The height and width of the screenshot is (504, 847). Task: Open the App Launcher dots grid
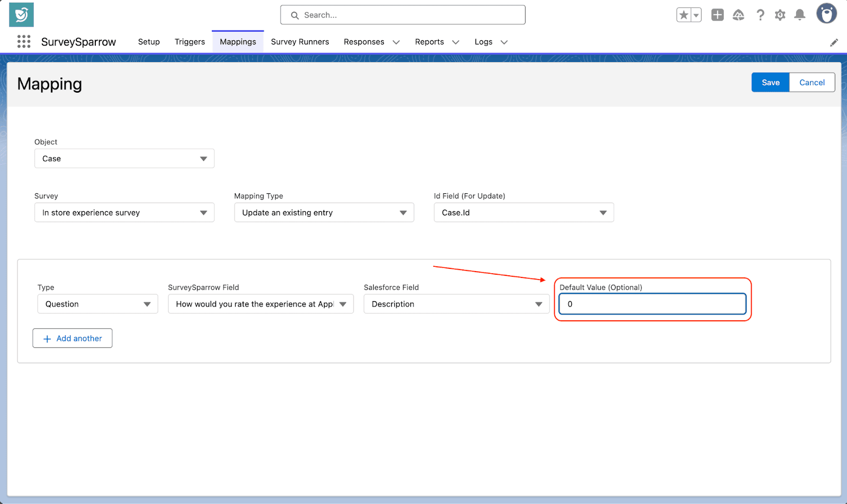24,42
